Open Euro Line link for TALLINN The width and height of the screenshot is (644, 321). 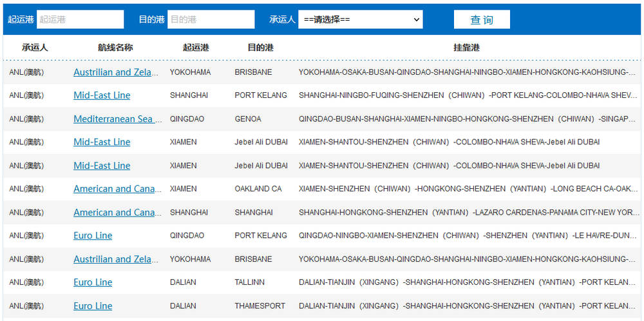(93, 282)
